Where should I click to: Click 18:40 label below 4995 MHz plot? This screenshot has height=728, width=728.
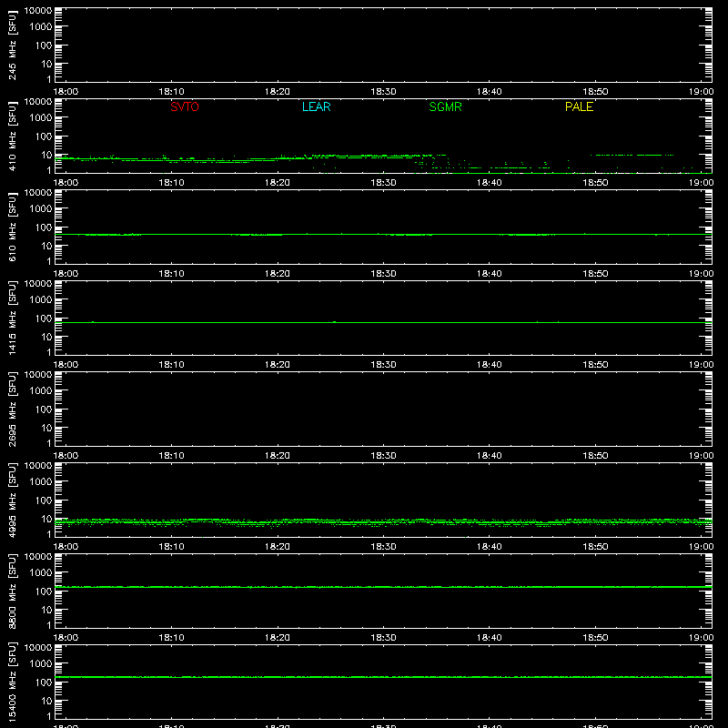point(490,547)
